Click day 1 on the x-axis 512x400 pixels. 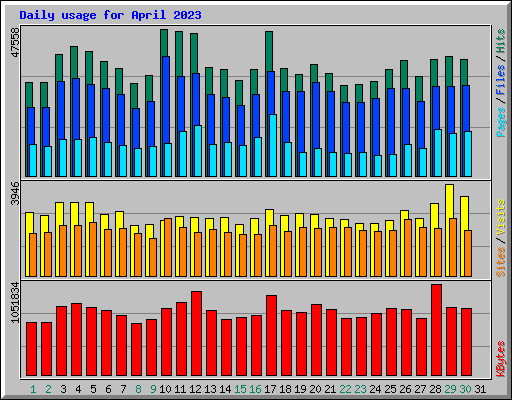click(x=33, y=389)
